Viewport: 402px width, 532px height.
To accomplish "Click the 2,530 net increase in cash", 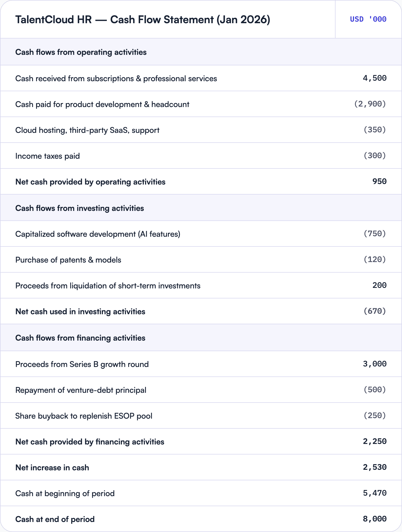I will [375, 467].
